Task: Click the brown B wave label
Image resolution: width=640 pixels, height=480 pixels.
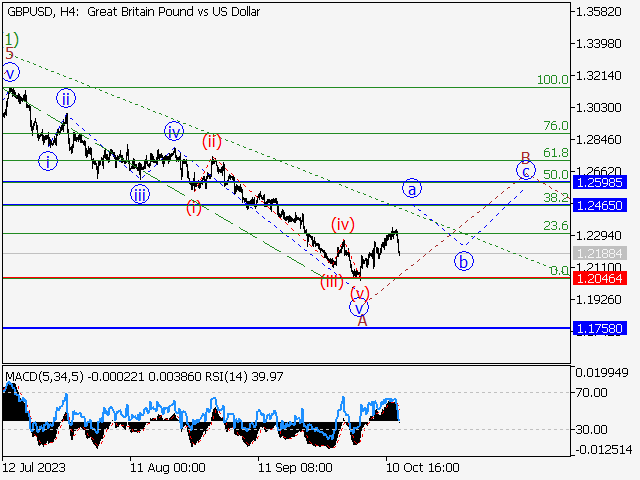Action: tap(526, 157)
